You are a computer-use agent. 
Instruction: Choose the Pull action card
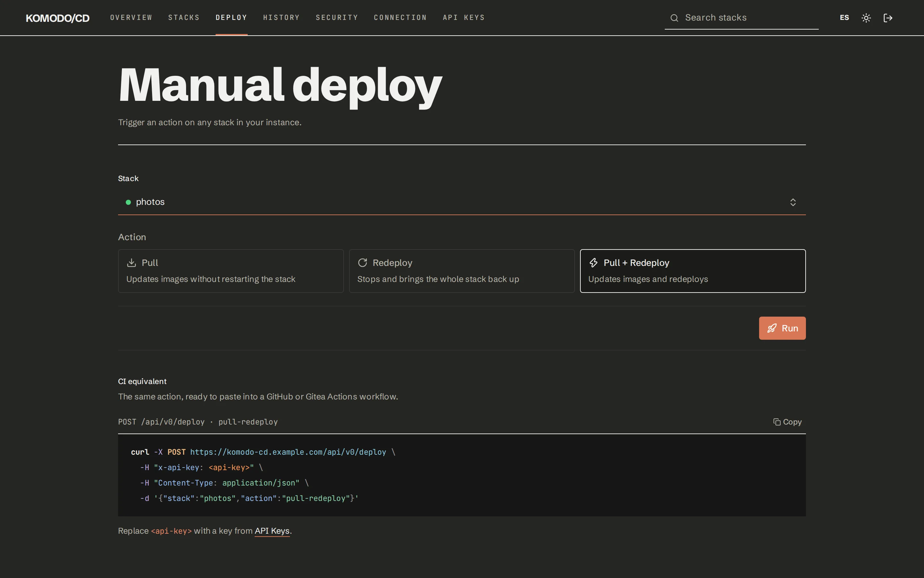(x=231, y=271)
